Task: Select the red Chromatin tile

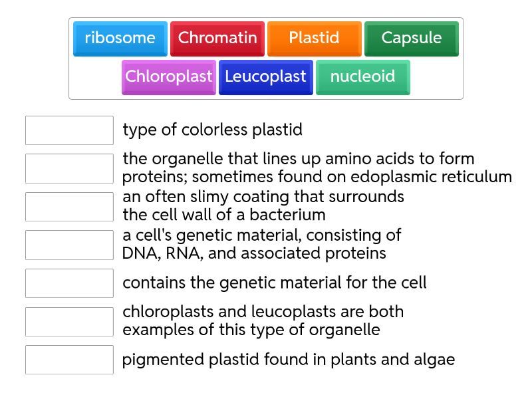Action: click(217, 39)
